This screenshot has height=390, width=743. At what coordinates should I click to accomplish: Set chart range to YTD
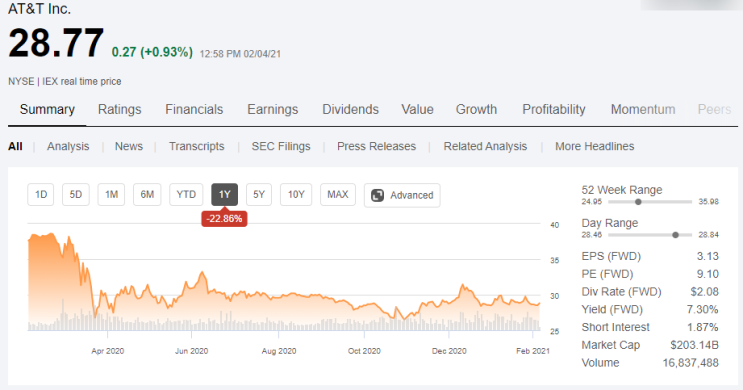click(186, 195)
